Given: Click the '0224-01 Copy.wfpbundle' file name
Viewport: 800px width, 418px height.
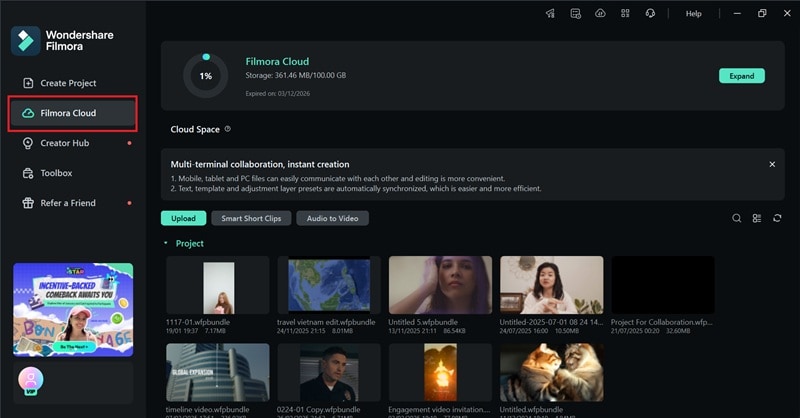Looking at the screenshot, I should (318, 409).
